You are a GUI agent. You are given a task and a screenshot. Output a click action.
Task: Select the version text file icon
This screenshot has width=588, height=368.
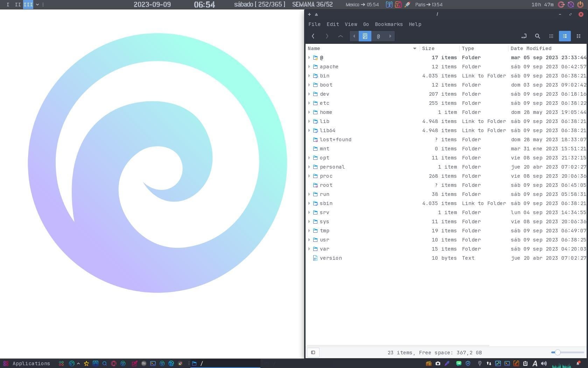click(x=315, y=258)
